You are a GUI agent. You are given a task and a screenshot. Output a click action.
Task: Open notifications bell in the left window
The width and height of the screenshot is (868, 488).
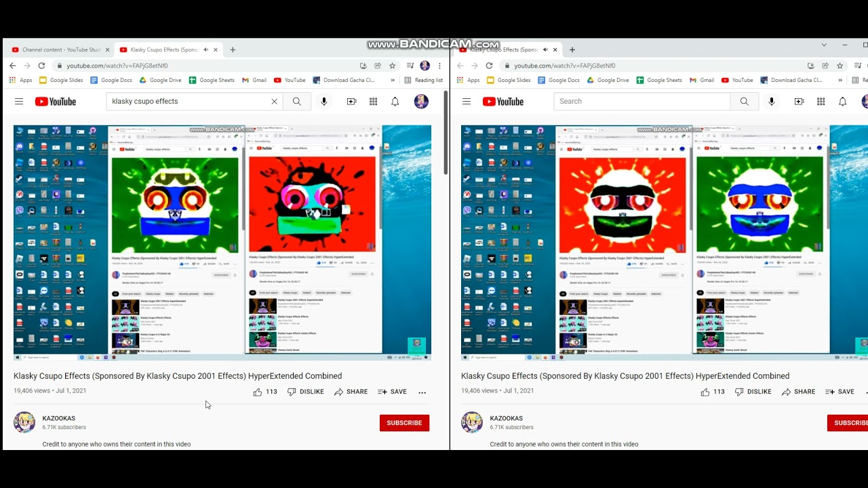tap(395, 102)
